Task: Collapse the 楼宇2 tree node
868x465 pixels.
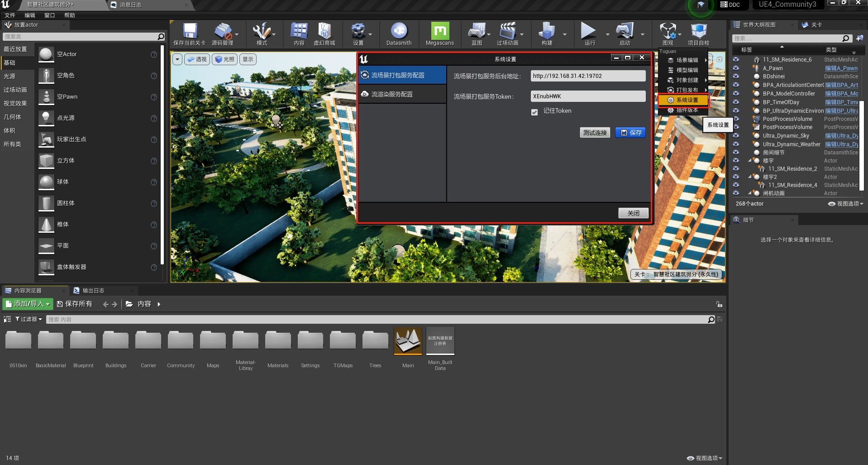Action: (x=750, y=177)
